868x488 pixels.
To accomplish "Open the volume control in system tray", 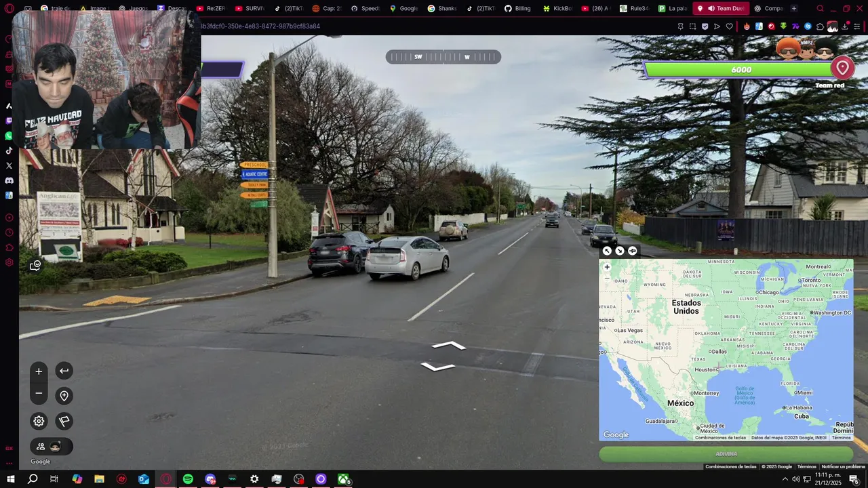I will 796,479.
